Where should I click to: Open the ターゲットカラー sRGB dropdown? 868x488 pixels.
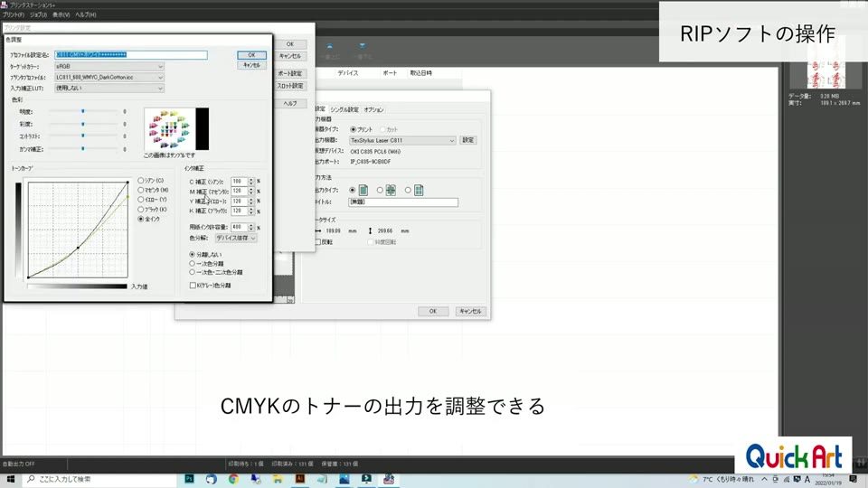tap(109, 66)
